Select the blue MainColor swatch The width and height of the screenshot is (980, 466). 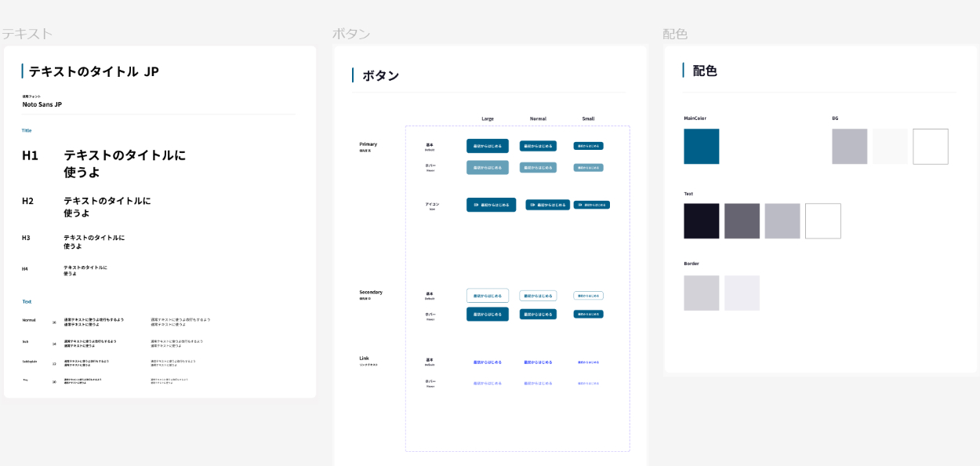[x=701, y=147]
